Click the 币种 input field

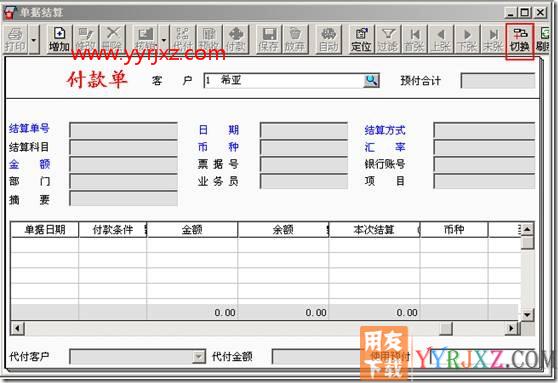(304, 147)
